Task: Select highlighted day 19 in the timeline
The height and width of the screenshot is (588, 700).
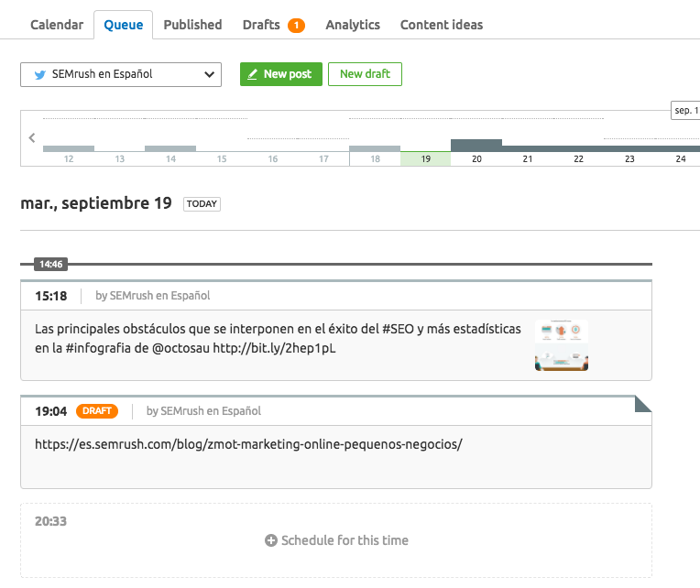Action: (425, 158)
